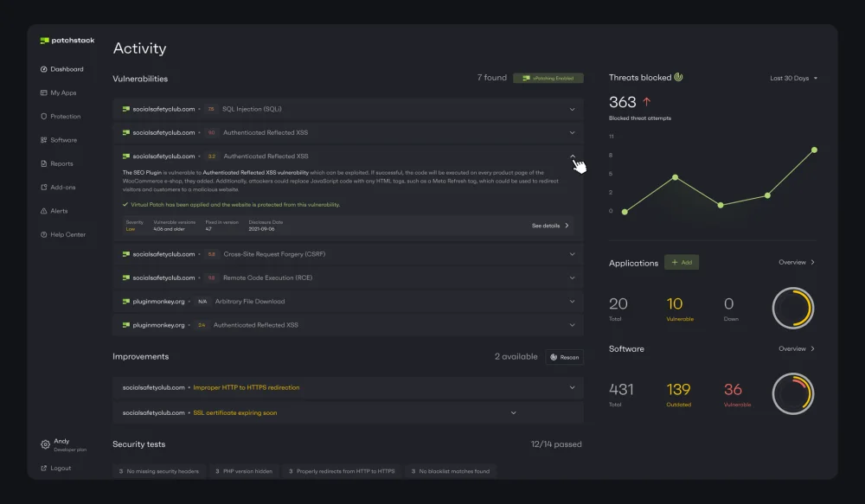Open settings via gear icon beside Andy
The image size is (865, 504).
click(x=45, y=444)
